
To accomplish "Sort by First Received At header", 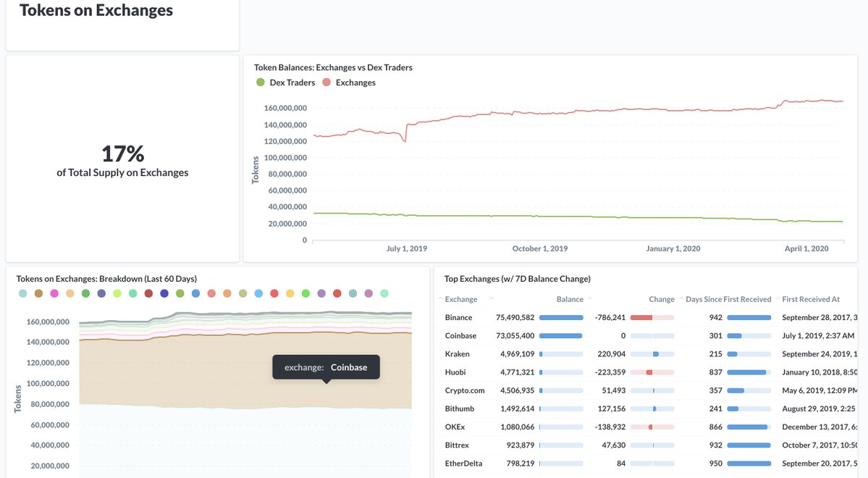I will pyautogui.click(x=810, y=299).
